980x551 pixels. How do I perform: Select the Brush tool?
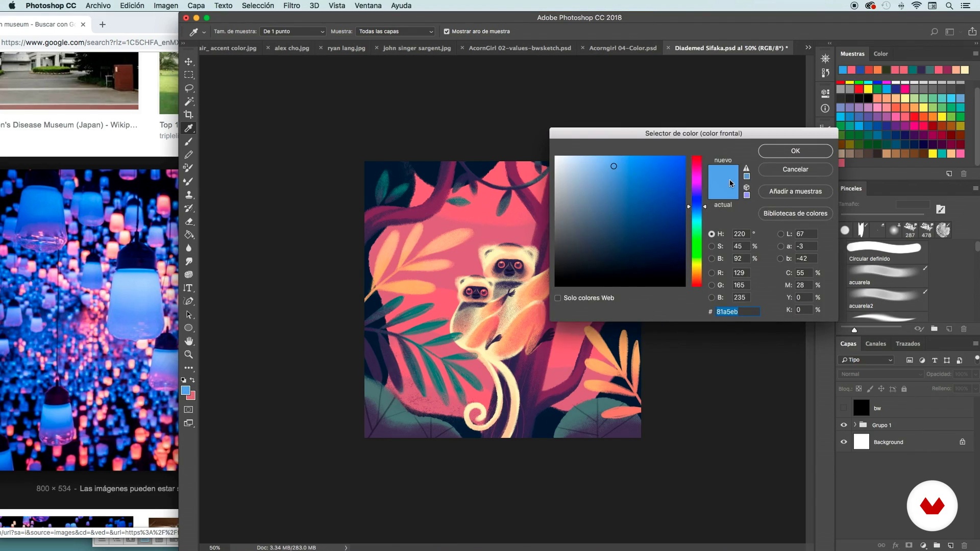[x=189, y=141]
